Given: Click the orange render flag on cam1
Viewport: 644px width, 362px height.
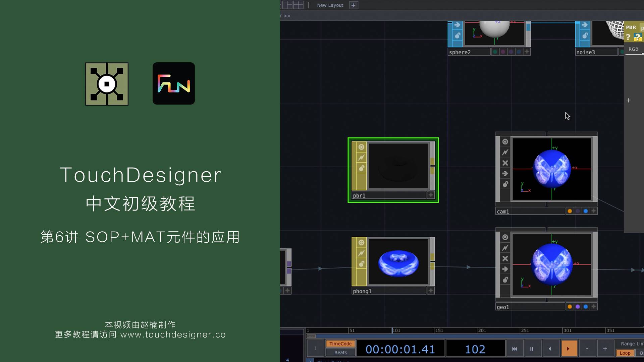Looking at the screenshot, I should click(570, 211).
